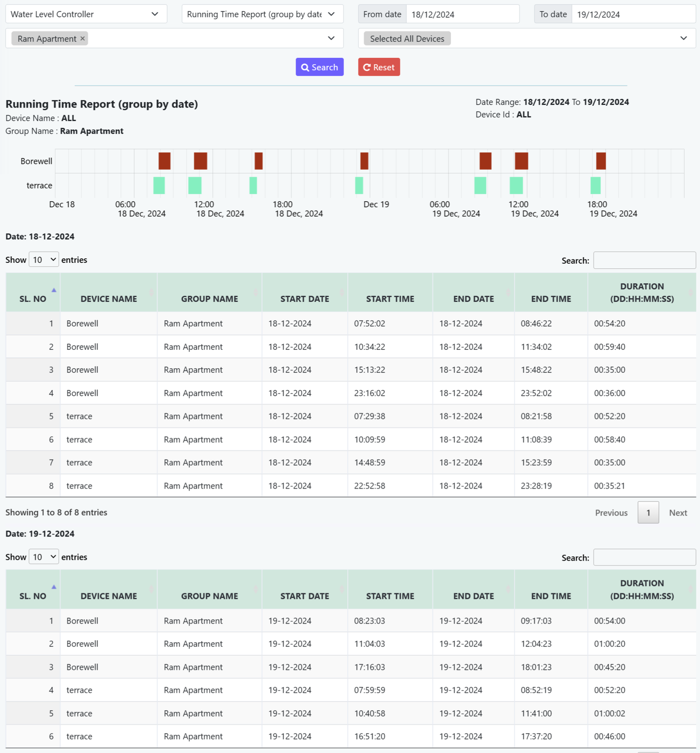Sort first table by DURATION column
The width and height of the screenshot is (700, 753).
tap(642, 292)
